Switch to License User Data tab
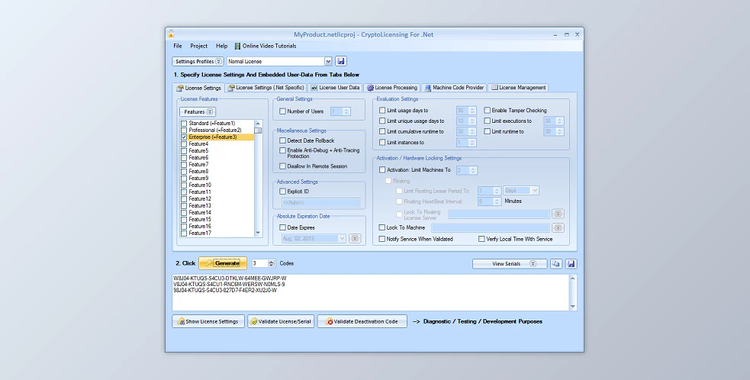 click(x=335, y=88)
